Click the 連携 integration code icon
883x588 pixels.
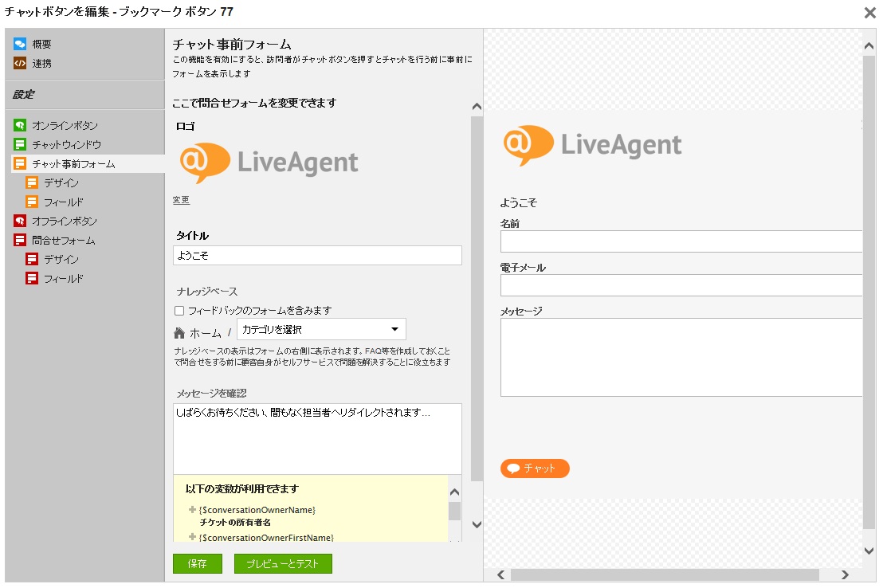point(20,63)
